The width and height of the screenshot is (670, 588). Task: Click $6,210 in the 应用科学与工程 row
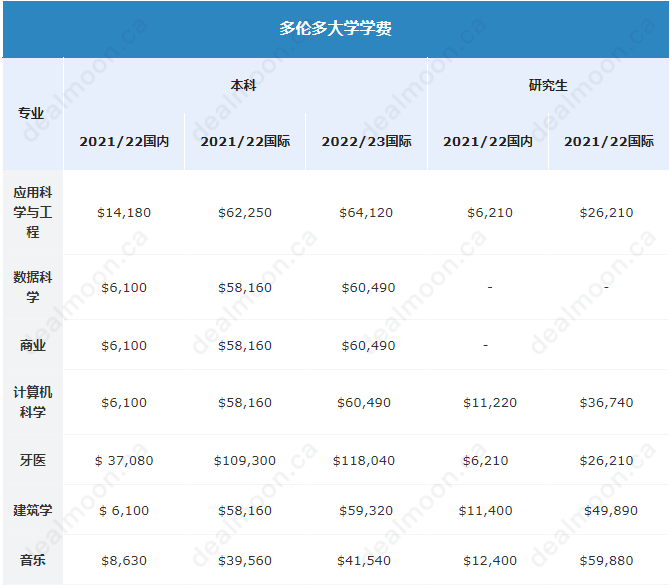(490, 212)
